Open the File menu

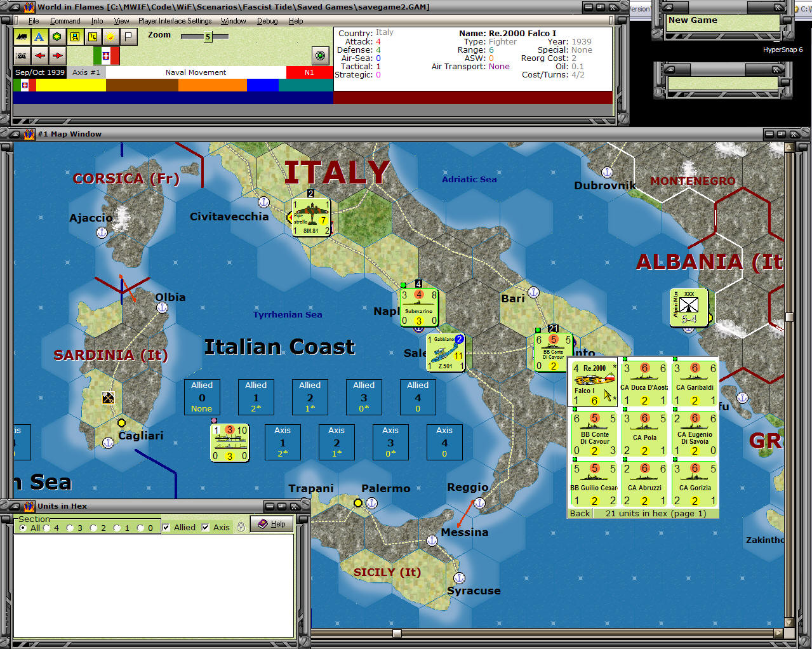[34, 21]
